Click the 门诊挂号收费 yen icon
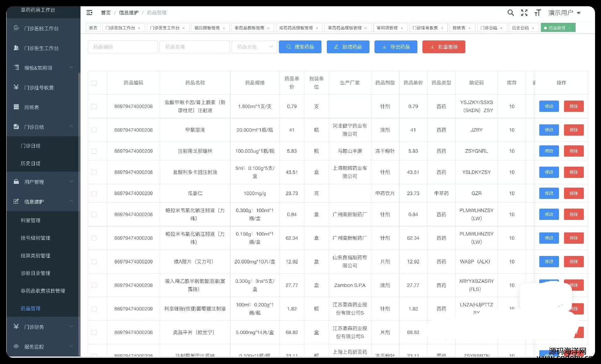The image size is (601, 364). (16, 87)
